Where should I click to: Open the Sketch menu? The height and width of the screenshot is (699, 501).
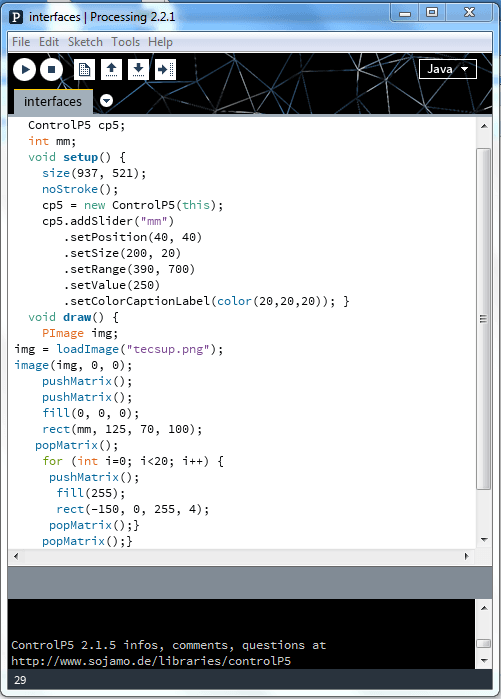(85, 42)
